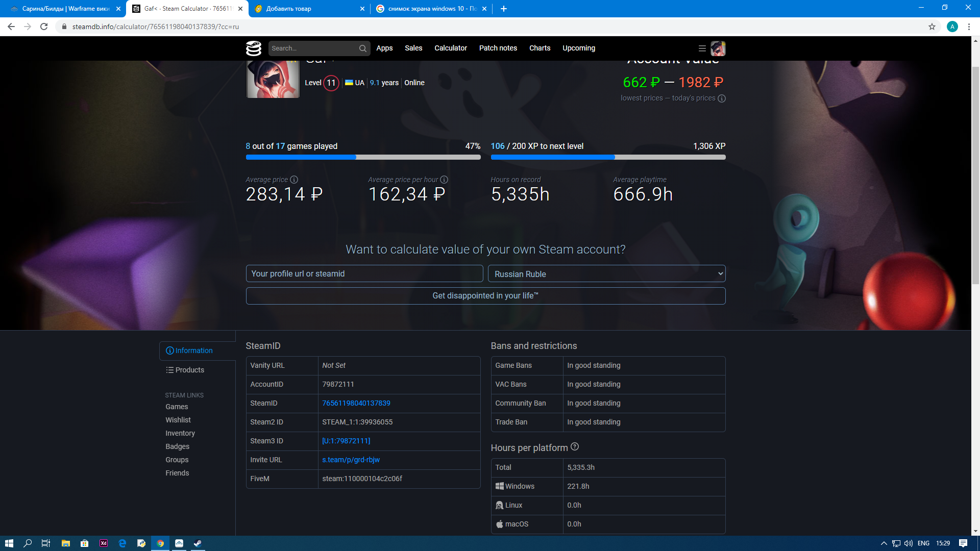
Task: Bookmark this page with star icon
Action: pyautogui.click(x=932, y=27)
